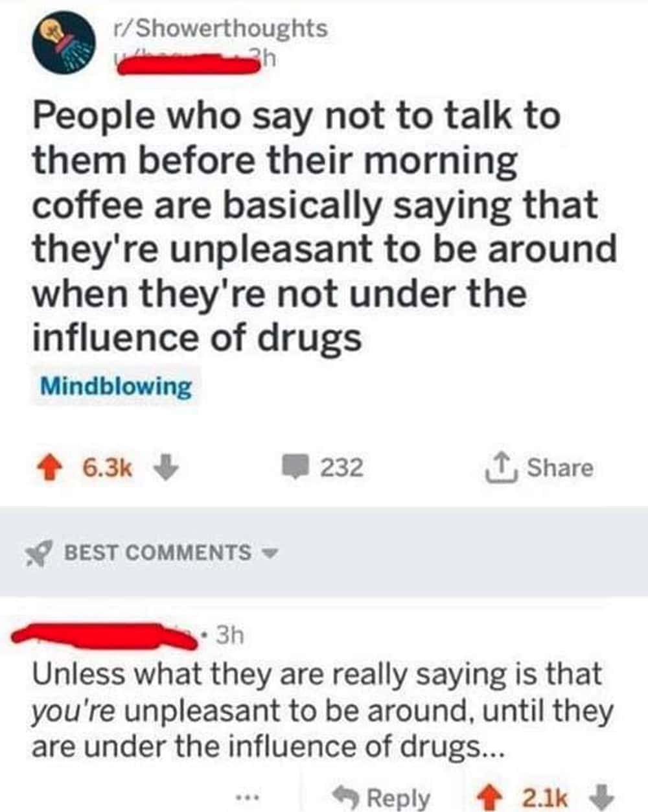Open the r/Showerthoughts subreddit avatar
Viewport: 648px width, 812px height.
pyautogui.click(x=65, y=45)
